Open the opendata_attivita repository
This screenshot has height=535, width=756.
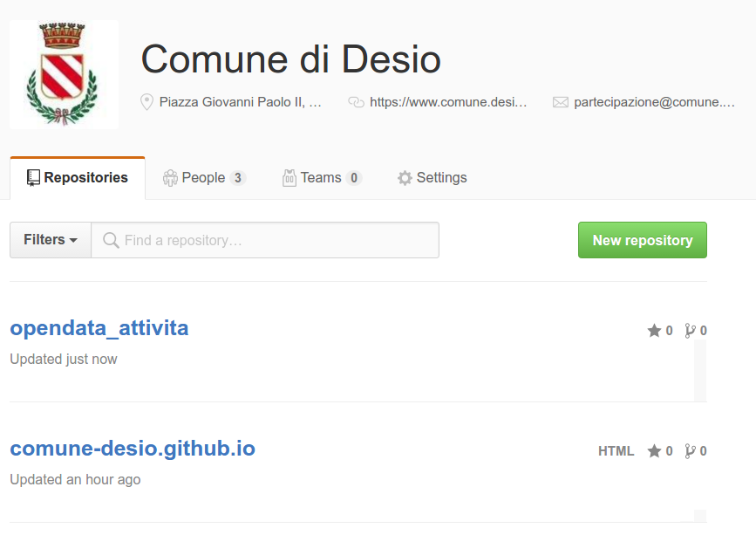pos(99,328)
